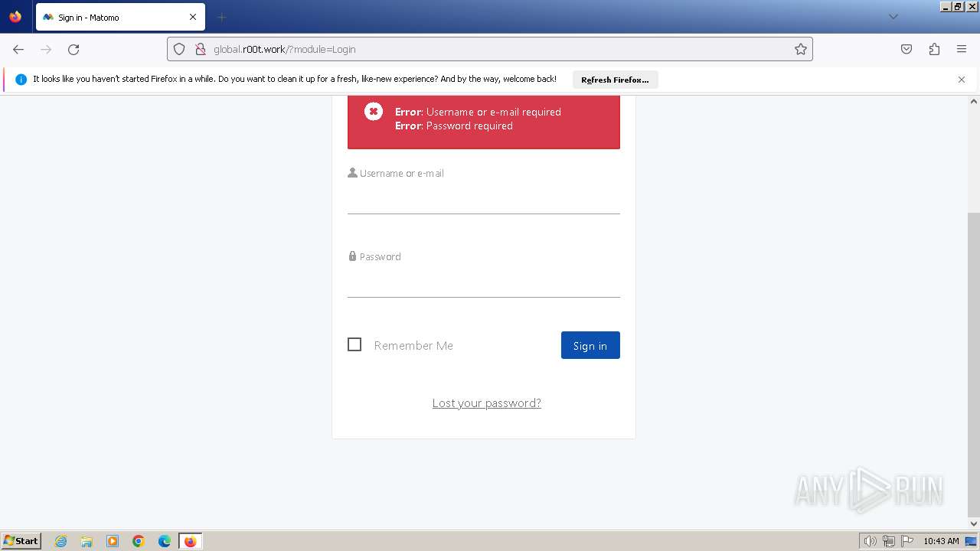Click the Action Center flag icon
This screenshot has width=980, height=551.
coord(907,541)
